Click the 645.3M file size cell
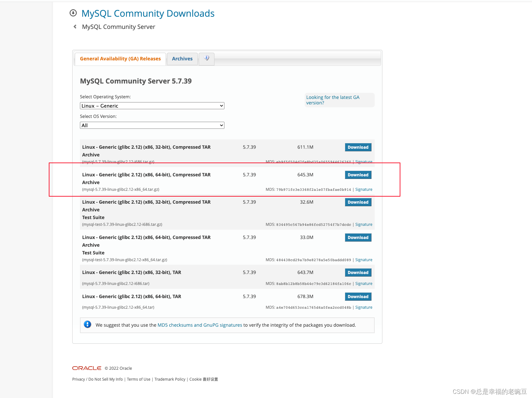 [305, 175]
